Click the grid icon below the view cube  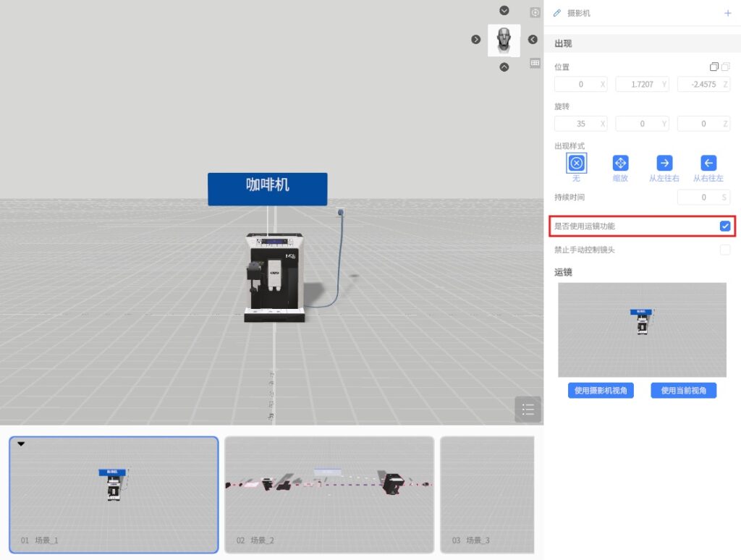click(535, 63)
